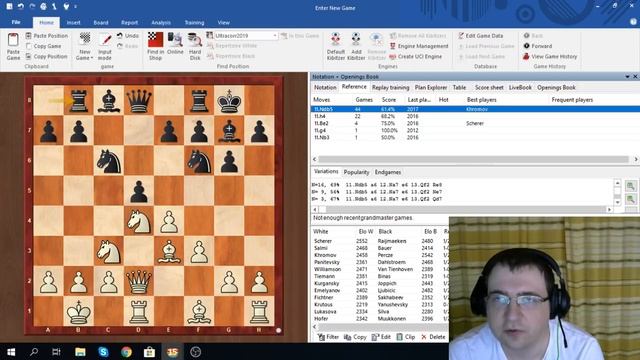Click the Delete button below game list

(433, 337)
